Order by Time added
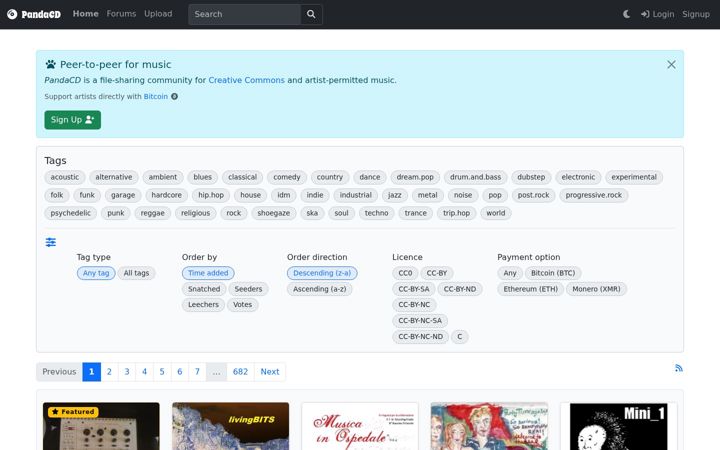The width and height of the screenshot is (720, 450). click(x=208, y=273)
